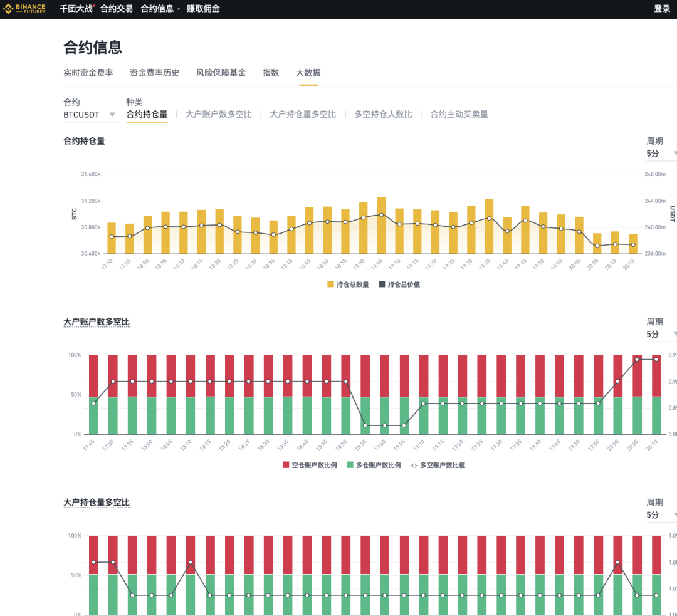Open the 千团大战 menu item
The image size is (677, 616).
[x=75, y=9]
